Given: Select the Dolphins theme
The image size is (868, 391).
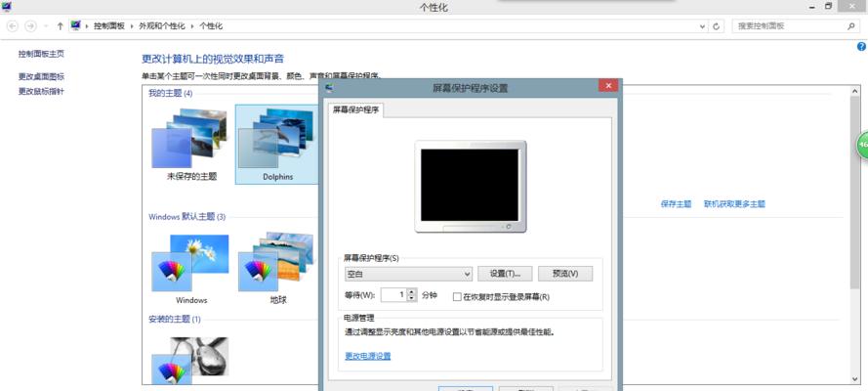Looking at the screenshot, I should pyautogui.click(x=276, y=144).
